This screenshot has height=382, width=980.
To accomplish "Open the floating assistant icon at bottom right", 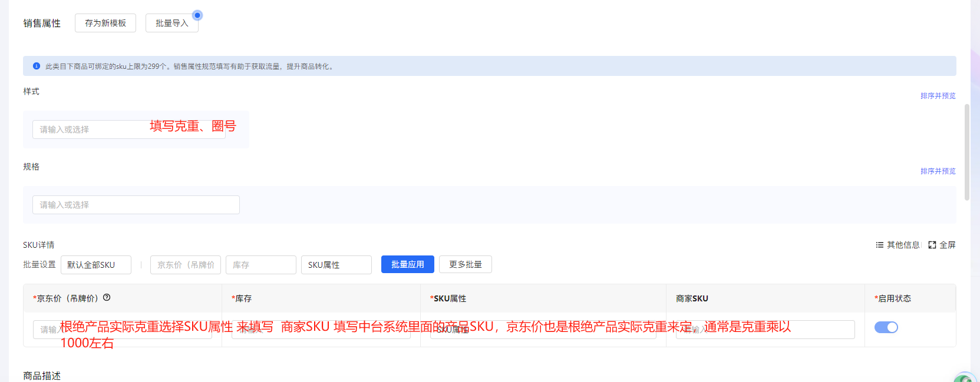I will click(964, 377).
